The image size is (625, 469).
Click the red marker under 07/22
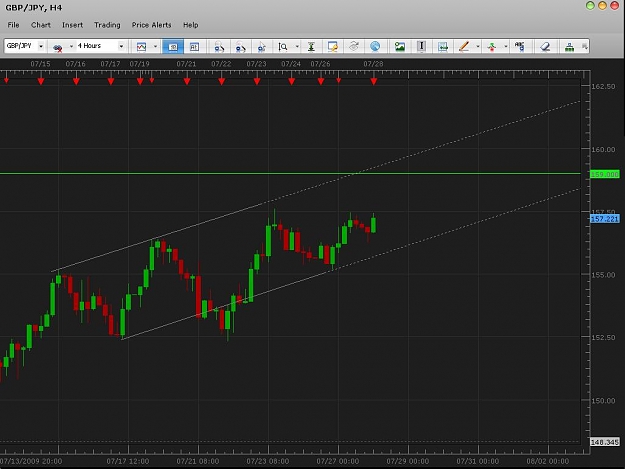click(x=222, y=81)
